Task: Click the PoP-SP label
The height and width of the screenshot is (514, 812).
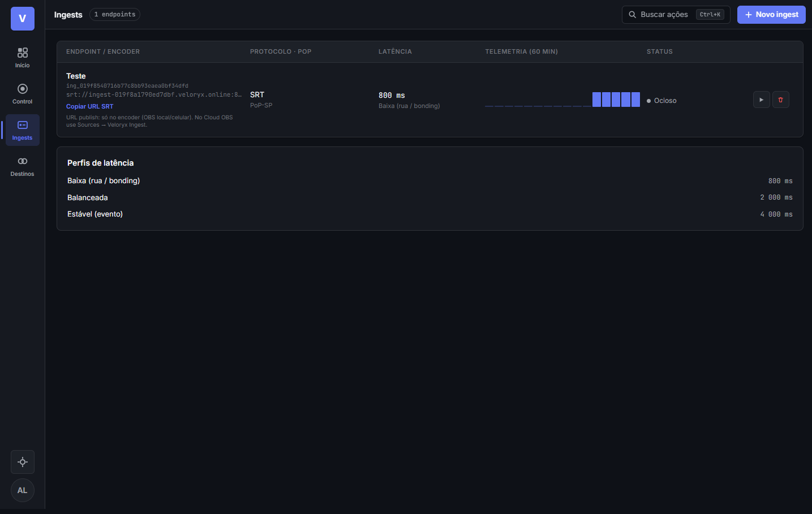Action: click(x=261, y=106)
